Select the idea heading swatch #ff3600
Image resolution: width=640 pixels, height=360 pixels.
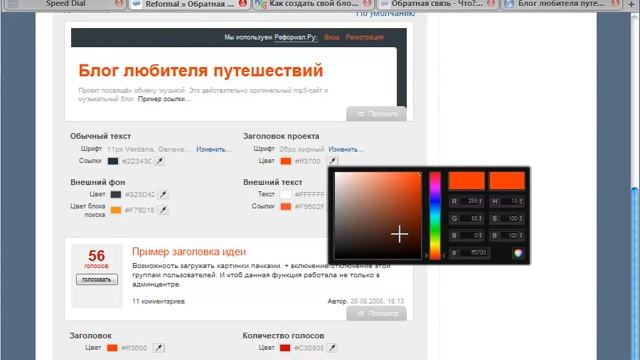pyautogui.click(x=112, y=348)
